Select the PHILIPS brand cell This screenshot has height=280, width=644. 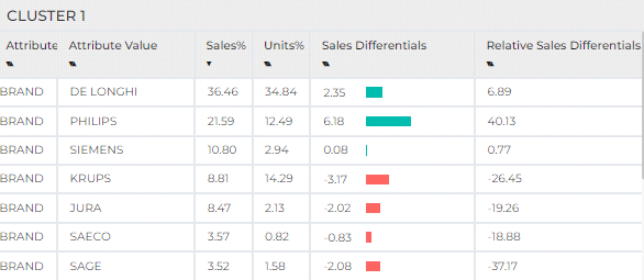pos(93,121)
